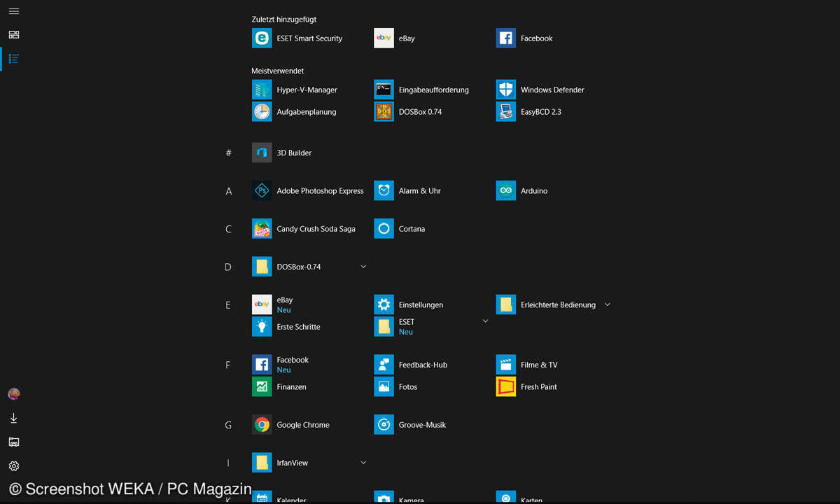Launch Fresh Paint
Image resolution: width=840 pixels, height=504 pixels.
pos(527,386)
